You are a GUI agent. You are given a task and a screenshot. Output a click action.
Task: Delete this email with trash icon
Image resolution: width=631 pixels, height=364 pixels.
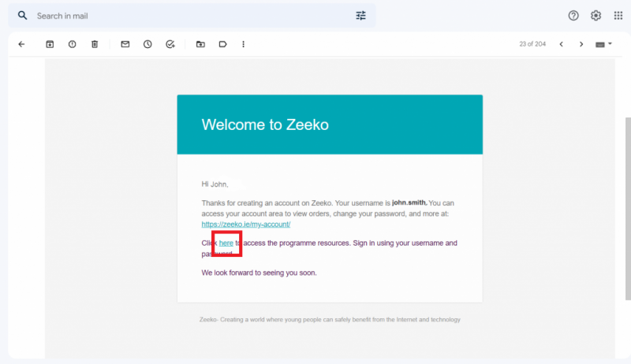tap(95, 44)
